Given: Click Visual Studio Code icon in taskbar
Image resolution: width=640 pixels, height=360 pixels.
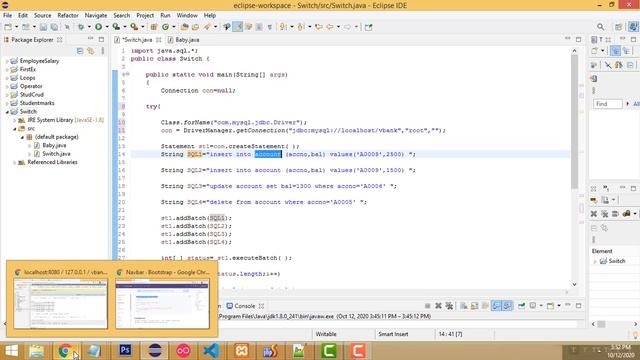Looking at the screenshot, I should tap(211, 350).
